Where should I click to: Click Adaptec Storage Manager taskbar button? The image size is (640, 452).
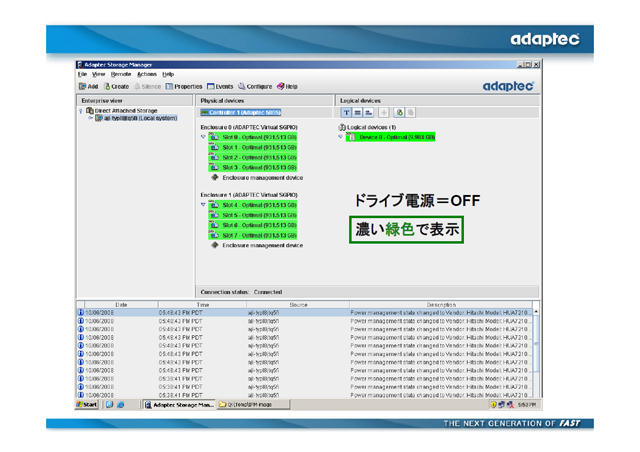[180, 405]
